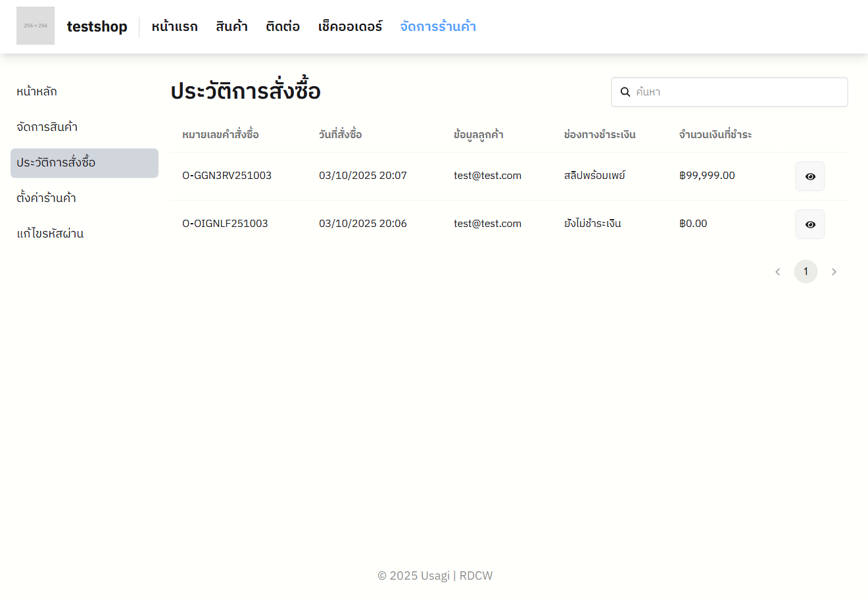Click the ค้นหา search input field

pyautogui.click(x=736, y=92)
